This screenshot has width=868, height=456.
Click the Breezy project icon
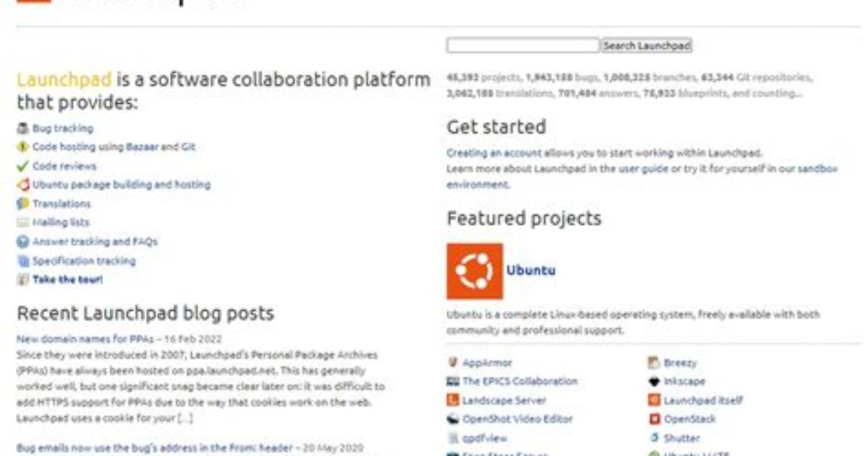click(x=655, y=363)
